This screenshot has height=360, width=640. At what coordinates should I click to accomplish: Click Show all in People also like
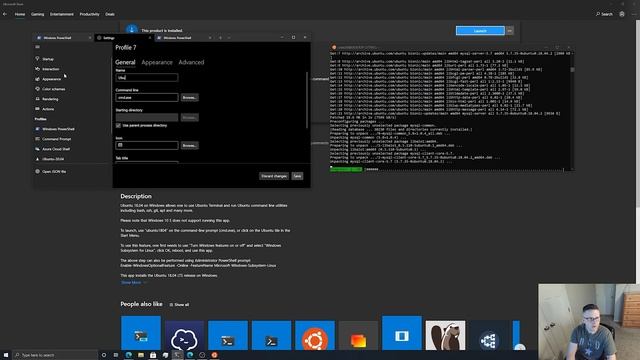click(179, 304)
